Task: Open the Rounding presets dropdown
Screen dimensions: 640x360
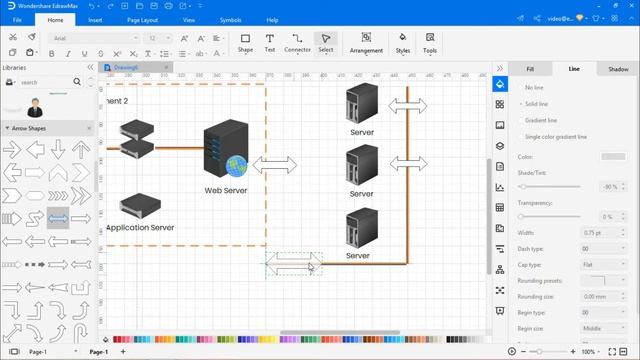Action: click(x=603, y=280)
